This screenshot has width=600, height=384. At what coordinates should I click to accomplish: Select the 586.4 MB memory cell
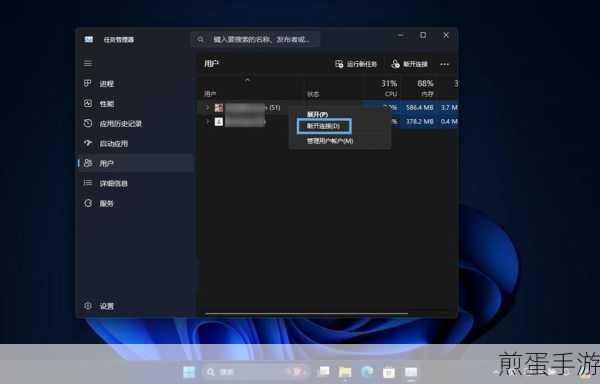pyautogui.click(x=420, y=108)
